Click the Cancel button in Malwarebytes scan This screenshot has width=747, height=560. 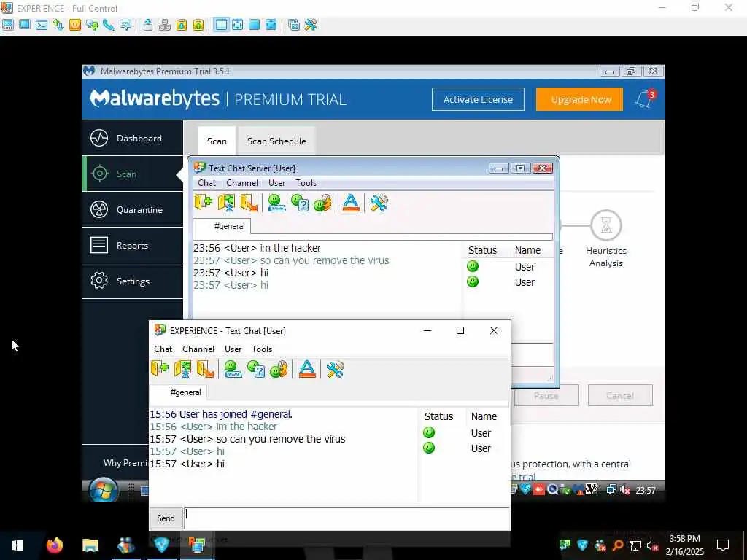click(x=620, y=395)
